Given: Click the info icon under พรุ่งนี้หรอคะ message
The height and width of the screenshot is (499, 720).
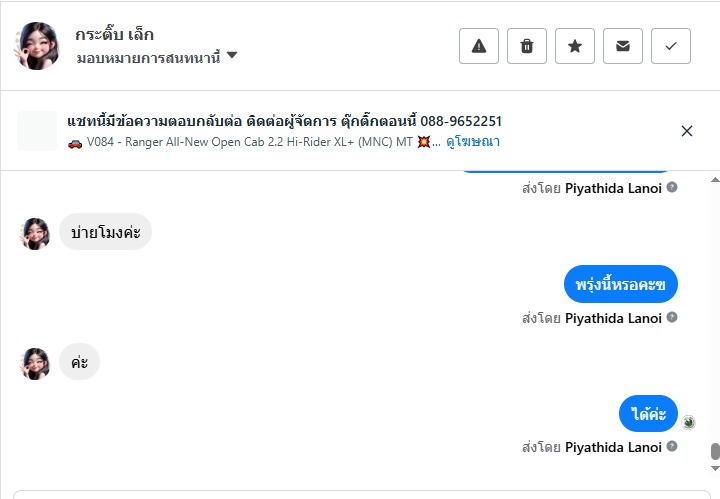Looking at the screenshot, I should pyautogui.click(x=672, y=317).
